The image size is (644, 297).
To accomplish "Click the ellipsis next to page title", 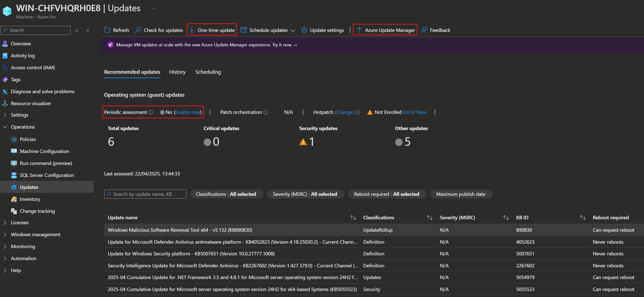I will (x=153, y=8).
